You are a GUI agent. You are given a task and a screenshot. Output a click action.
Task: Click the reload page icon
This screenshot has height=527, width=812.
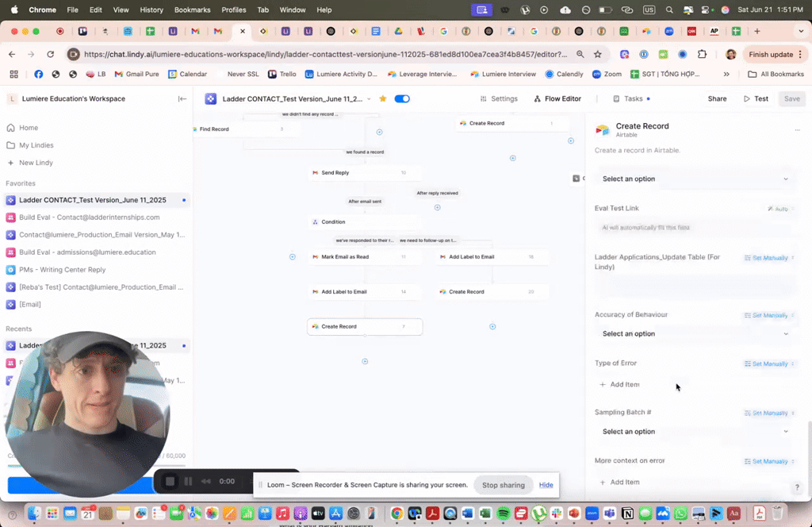pos(51,54)
